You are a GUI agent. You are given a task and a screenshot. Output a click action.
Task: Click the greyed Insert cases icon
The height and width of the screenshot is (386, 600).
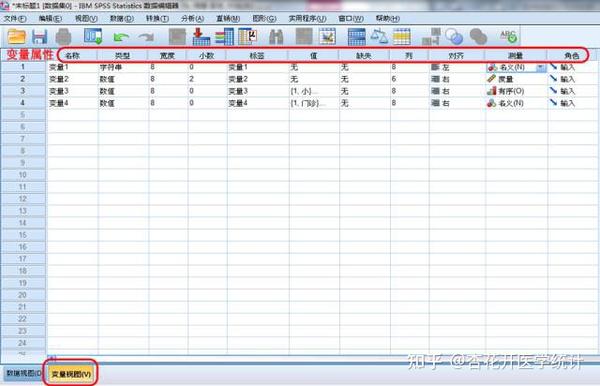point(304,37)
